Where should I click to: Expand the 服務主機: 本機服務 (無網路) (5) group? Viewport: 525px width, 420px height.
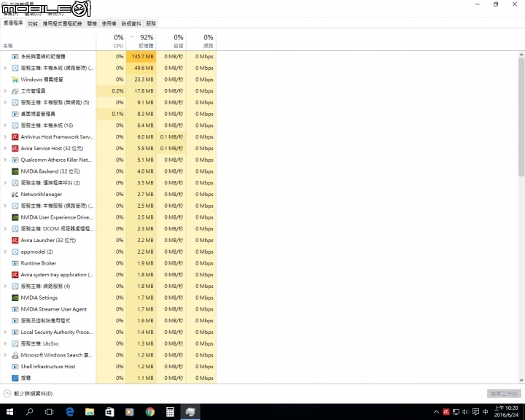click(x=5, y=102)
